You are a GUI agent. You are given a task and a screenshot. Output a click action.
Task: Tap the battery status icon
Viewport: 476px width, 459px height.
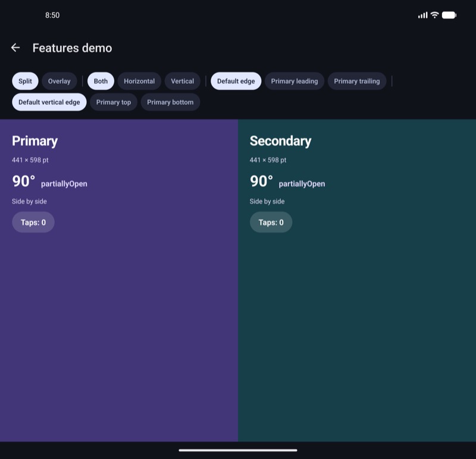[449, 15]
